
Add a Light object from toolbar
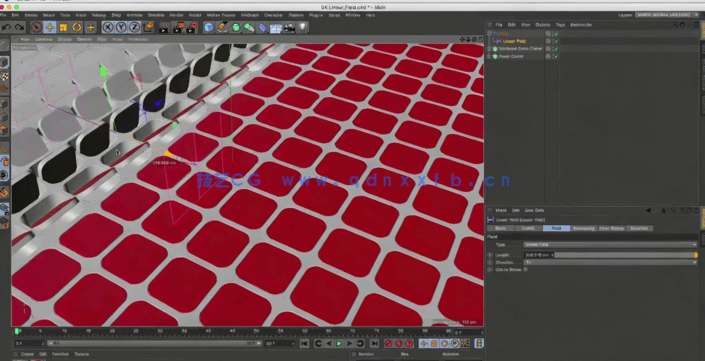click(x=303, y=27)
